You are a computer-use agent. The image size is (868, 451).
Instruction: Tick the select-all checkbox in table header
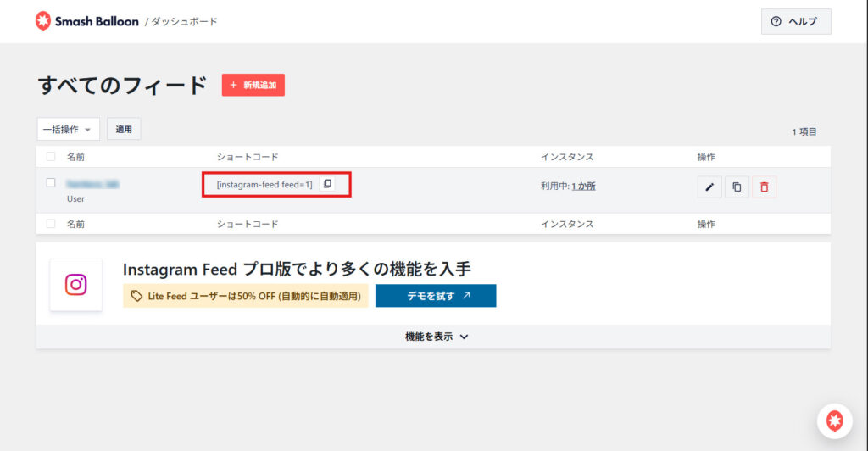click(x=51, y=157)
